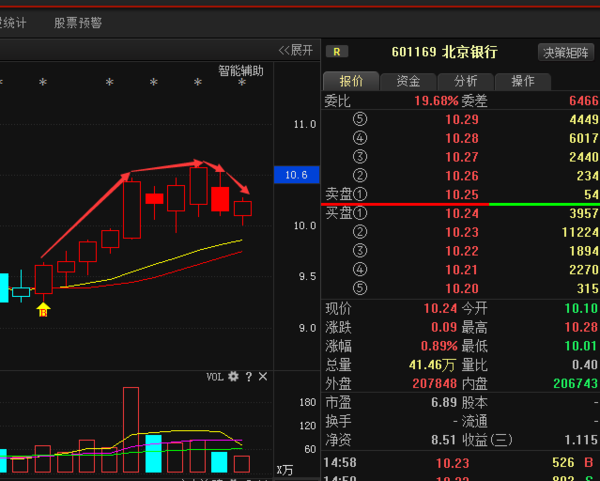The height and width of the screenshot is (481, 600).
Task: Switch to the 报价 tab
Action: click(351, 81)
